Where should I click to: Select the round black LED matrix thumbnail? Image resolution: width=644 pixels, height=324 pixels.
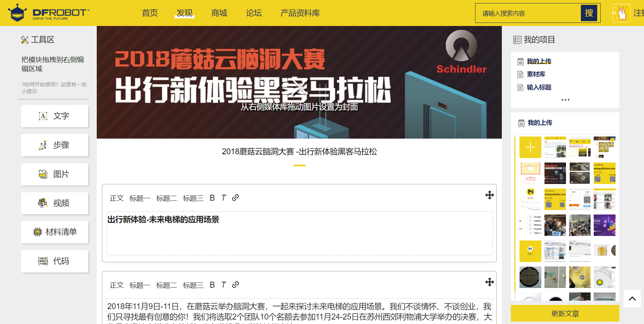[x=530, y=277]
